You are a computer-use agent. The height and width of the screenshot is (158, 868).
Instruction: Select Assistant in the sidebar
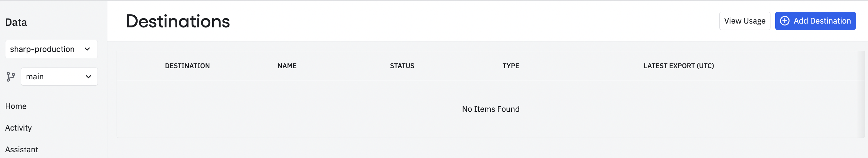(x=22, y=150)
